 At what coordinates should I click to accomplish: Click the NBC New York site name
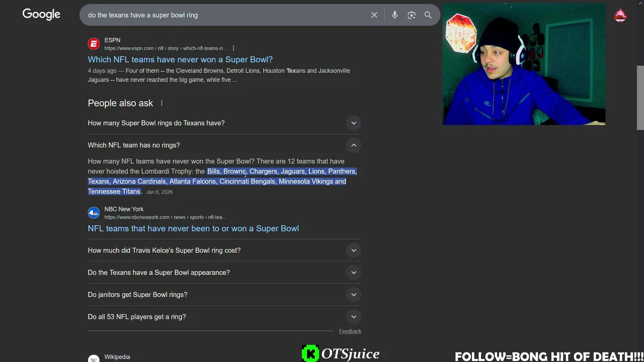click(124, 209)
